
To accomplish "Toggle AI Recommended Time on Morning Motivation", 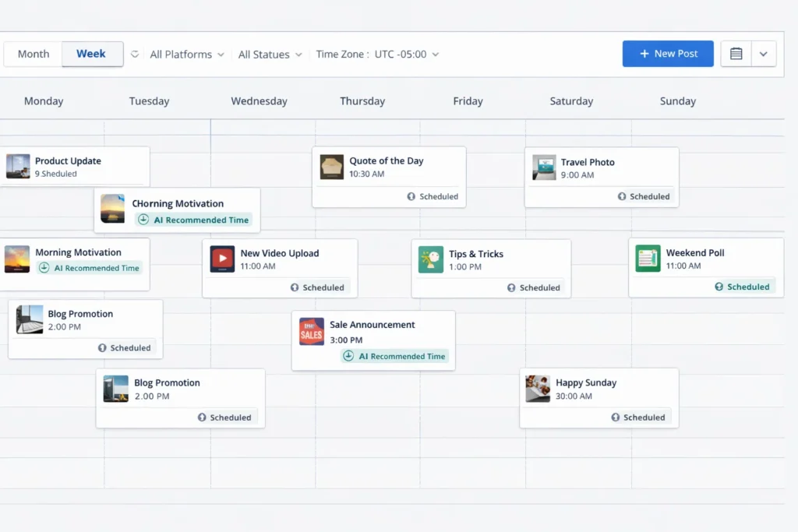I will point(90,268).
